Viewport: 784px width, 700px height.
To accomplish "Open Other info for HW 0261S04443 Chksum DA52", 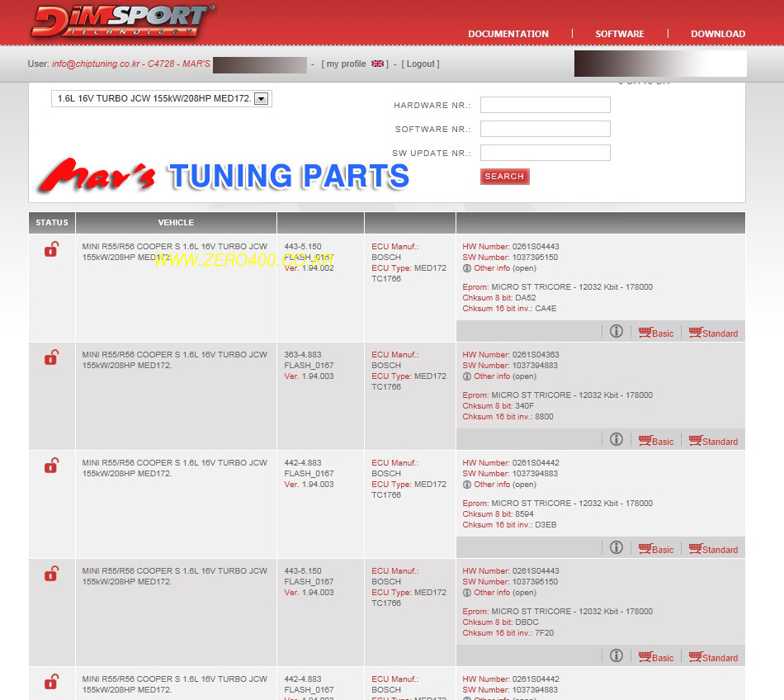I will coord(499,268).
